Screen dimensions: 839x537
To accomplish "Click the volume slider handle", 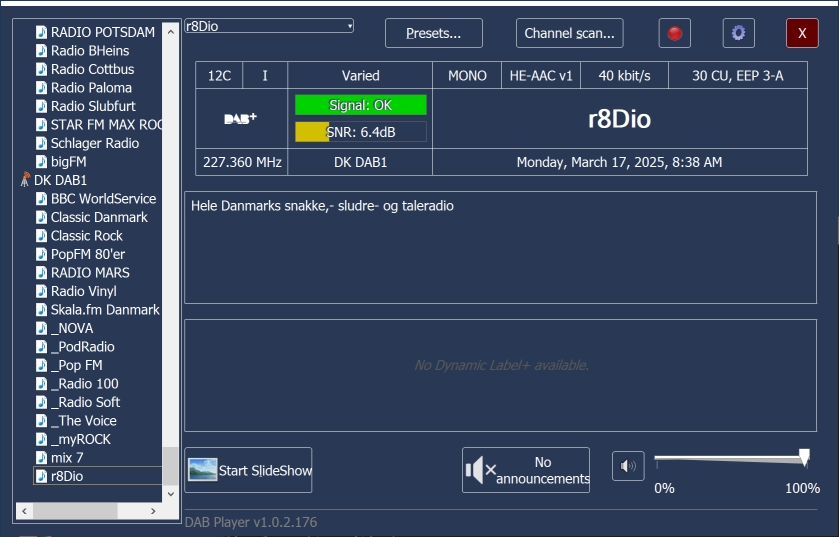I will point(804,457).
